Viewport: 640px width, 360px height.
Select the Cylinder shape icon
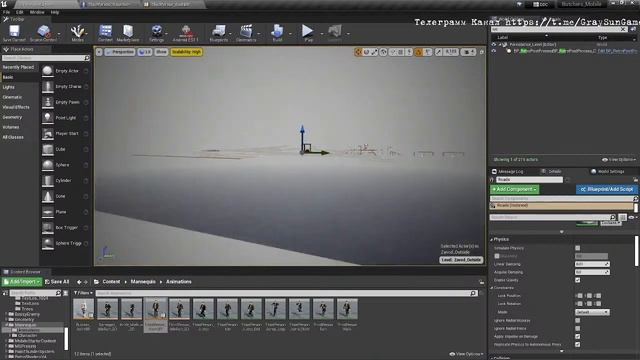(x=48, y=180)
